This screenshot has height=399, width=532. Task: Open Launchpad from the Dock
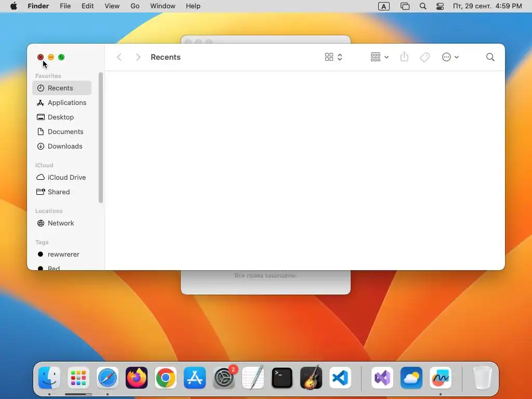[78, 378]
